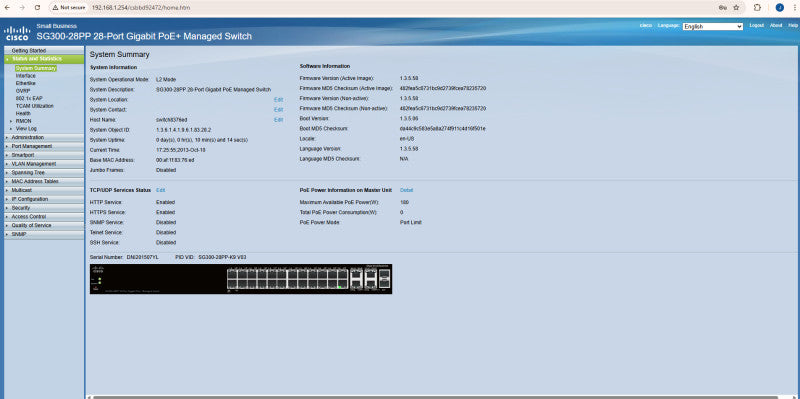Open the Language dropdown set to English
This screenshot has width=800, height=399.
pyautogui.click(x=713, y=27)
